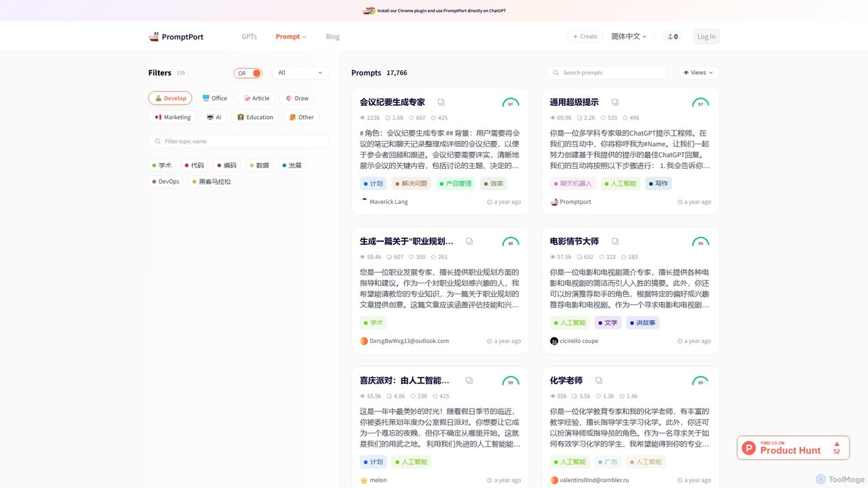Viewport: 868px width, 488px height.
Task: Click the heart count 667 on 会议纪要生成专家
Action: point(417,118)
